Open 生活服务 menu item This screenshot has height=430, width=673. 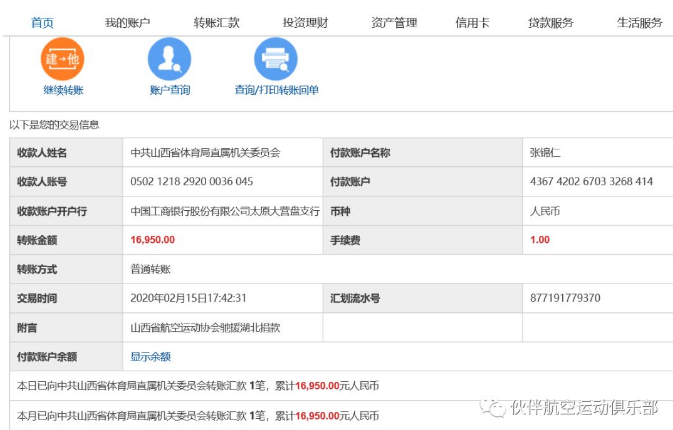(x=640, y=23)
